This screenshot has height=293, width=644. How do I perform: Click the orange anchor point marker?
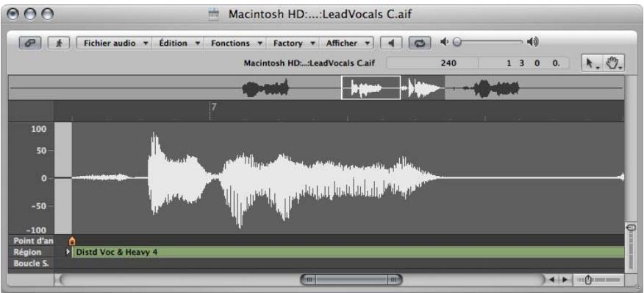pyautogui.click(x=72, y=241)
